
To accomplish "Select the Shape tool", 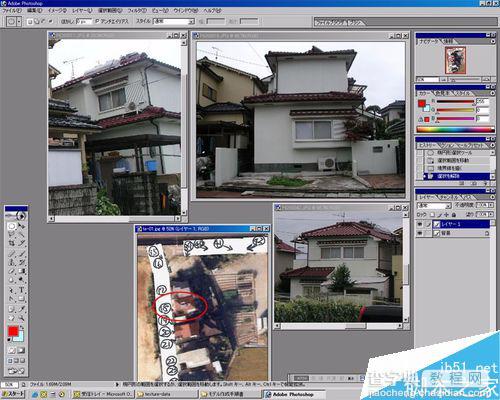I will click(21, 299).
